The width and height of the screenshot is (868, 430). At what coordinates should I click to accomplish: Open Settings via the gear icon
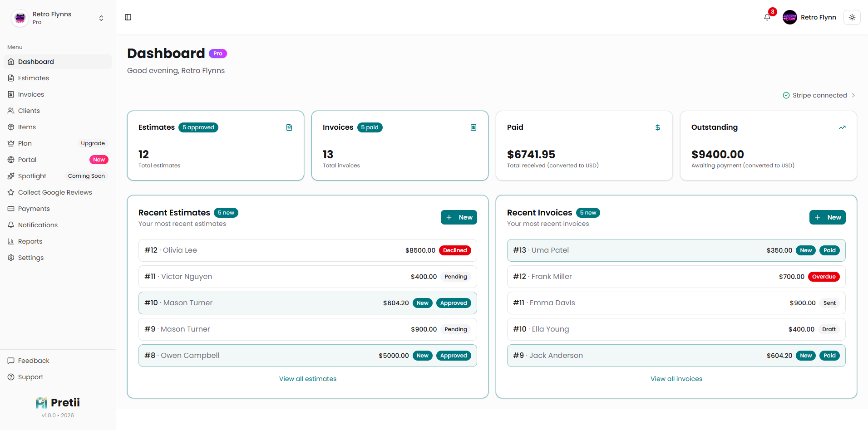coord(11,258)
